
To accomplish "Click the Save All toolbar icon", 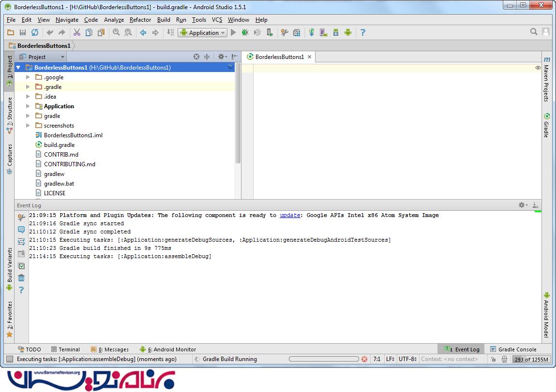I will coord(23,32).
